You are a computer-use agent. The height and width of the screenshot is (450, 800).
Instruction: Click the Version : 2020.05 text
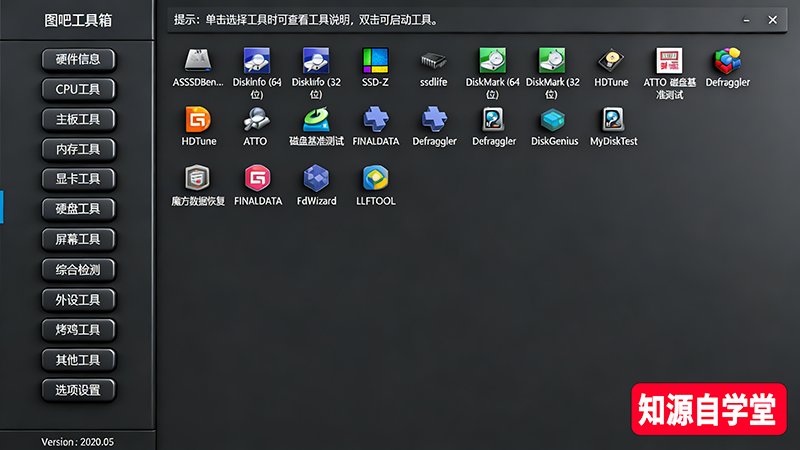coord(78,442)
